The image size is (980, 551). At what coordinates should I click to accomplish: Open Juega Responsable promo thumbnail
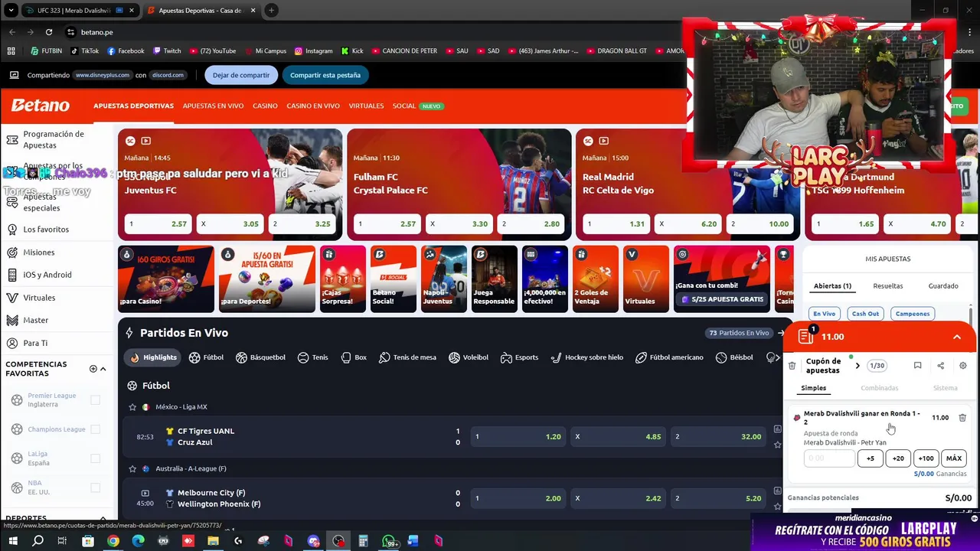click(x=494, y=279)
